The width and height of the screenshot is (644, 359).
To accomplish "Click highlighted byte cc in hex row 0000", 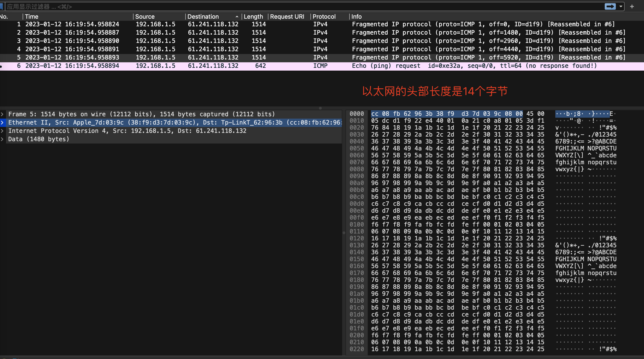I will click(375, 114).
